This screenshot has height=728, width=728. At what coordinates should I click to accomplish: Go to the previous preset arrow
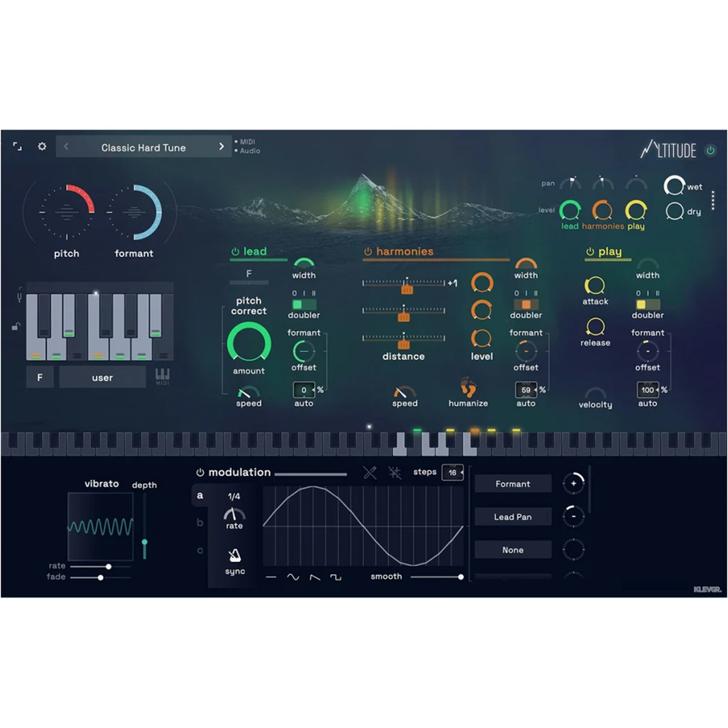pos(66,147)
